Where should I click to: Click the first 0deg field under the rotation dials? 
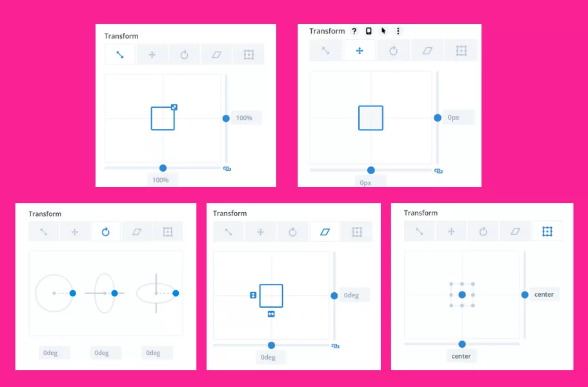click(54, 353)
